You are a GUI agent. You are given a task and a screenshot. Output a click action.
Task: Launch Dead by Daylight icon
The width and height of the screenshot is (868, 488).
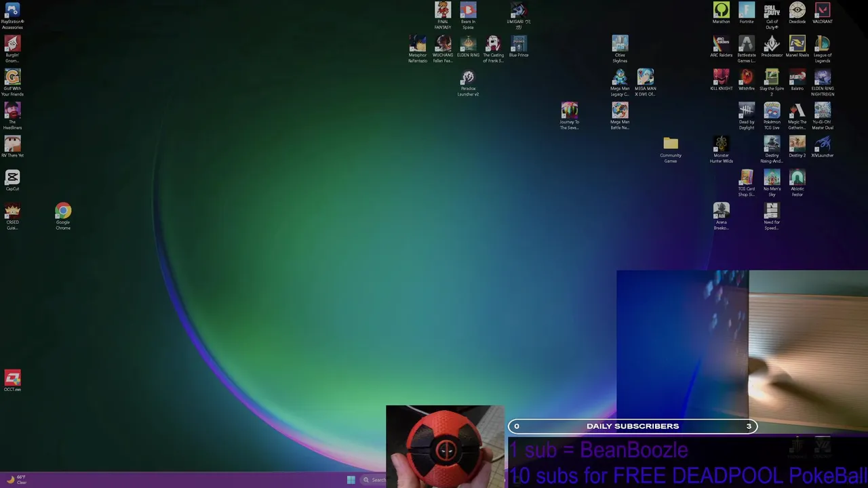click(x=747, y=116)
